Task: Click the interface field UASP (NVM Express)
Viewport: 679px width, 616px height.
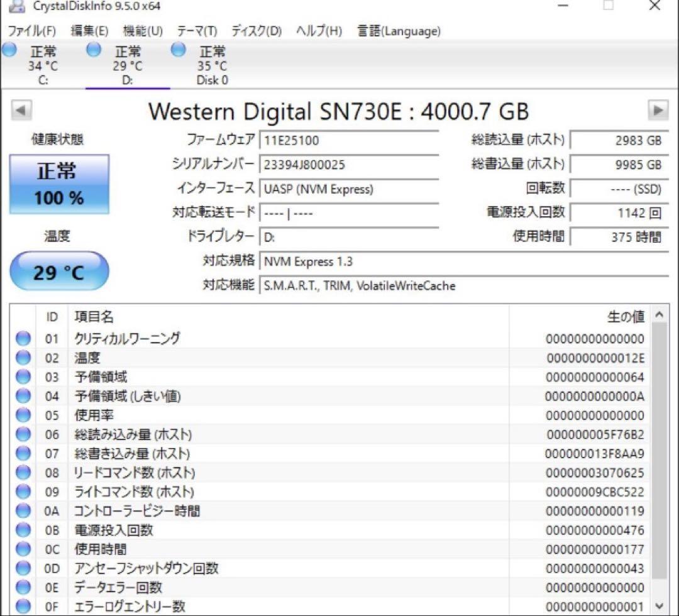Action: 349,189
